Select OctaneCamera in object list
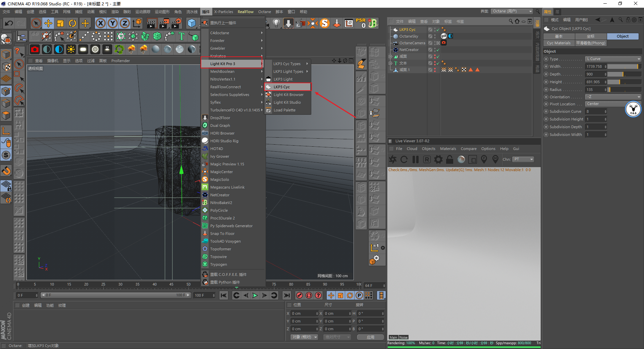 412,43
